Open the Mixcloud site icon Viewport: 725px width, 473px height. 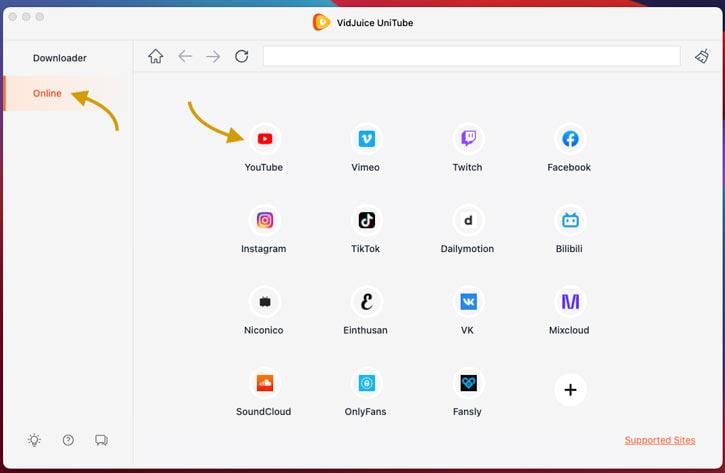click(570, 301)
